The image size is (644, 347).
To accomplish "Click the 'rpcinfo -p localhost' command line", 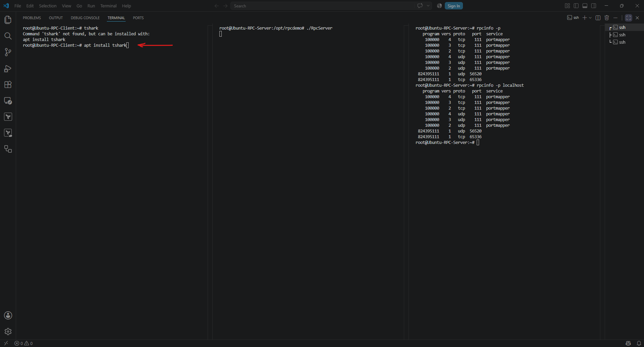I will coord(470,85).
